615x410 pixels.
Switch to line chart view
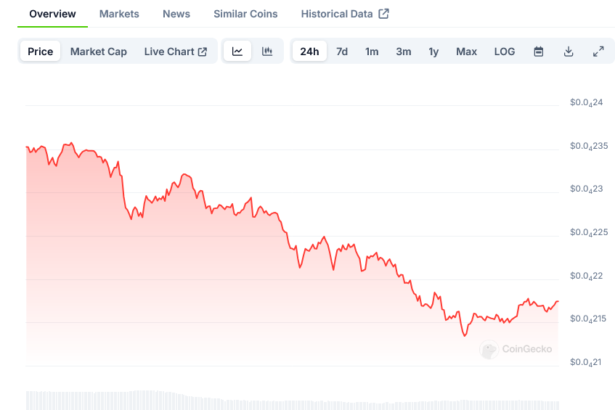click(x=237, y=52)
